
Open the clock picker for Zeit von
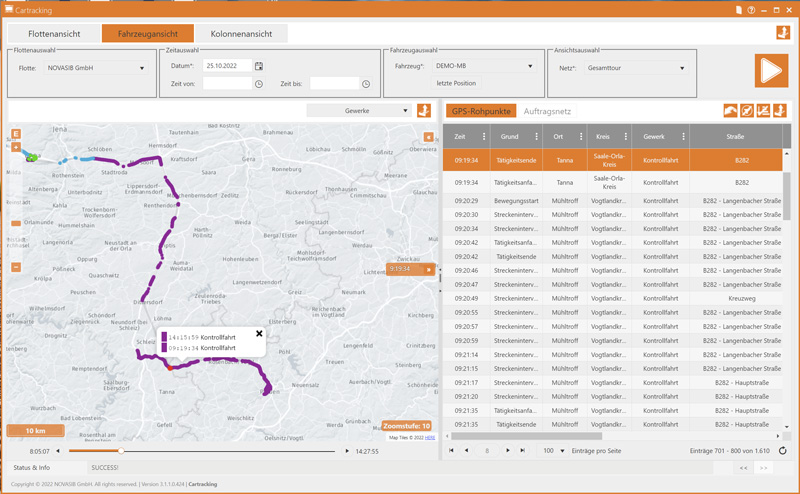click(x=259, y=84)
